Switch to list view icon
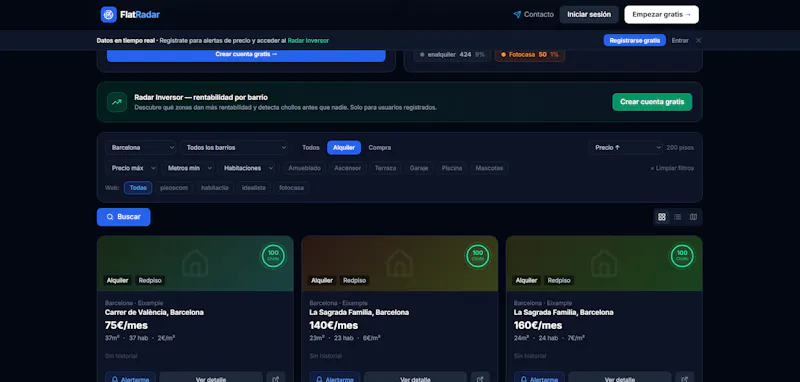Image resolution: width=800 pixels, height=382 pixels. tap(678, 217)
